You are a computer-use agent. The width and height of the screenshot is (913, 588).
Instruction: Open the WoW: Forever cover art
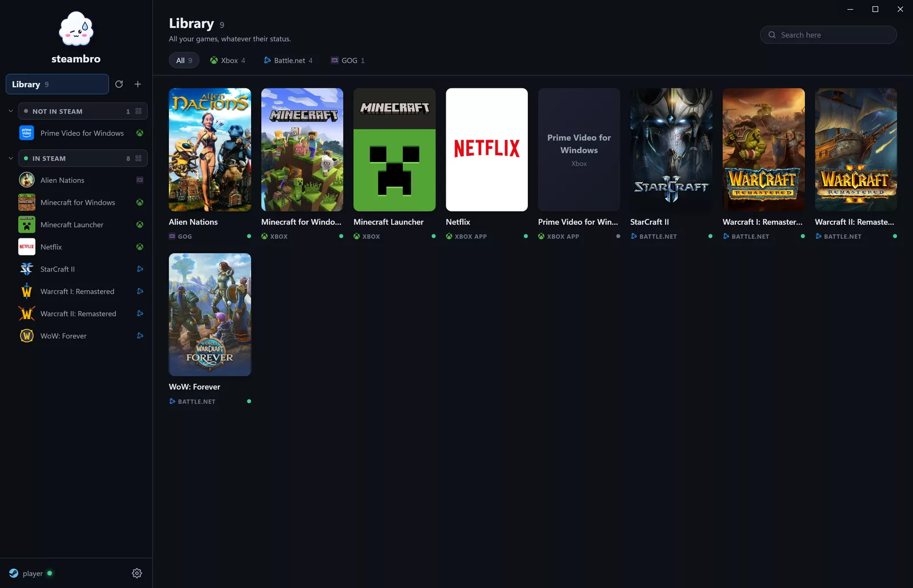[x=210, y=314]
